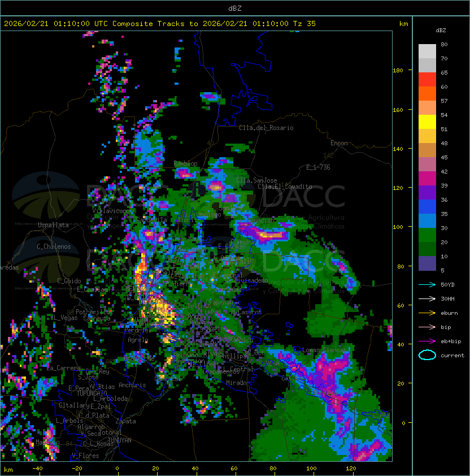Screen dimensions: 470x476
Task: Select the purple swatch between 39 and 36
Action: [x=427, y=192]
